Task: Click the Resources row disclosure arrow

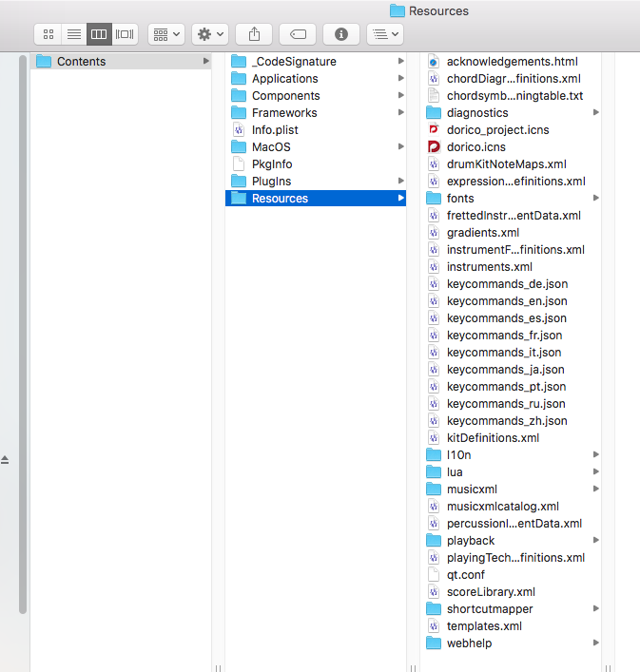Action: coord(400,198)
